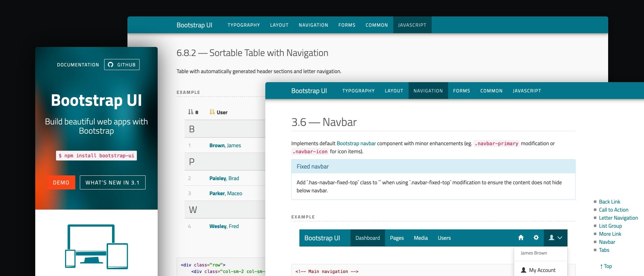Open Typography menu in back window
644x276 pixels.
pos(244,25)
